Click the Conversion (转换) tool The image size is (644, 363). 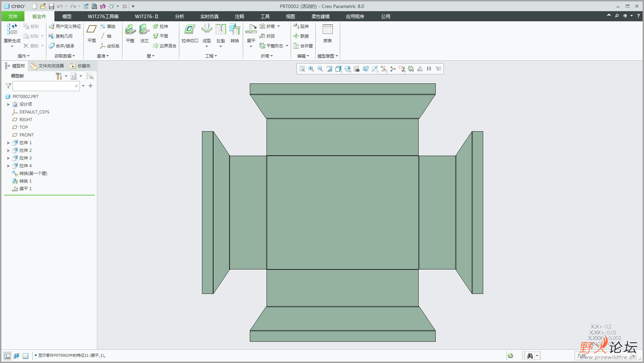[235, 33]
